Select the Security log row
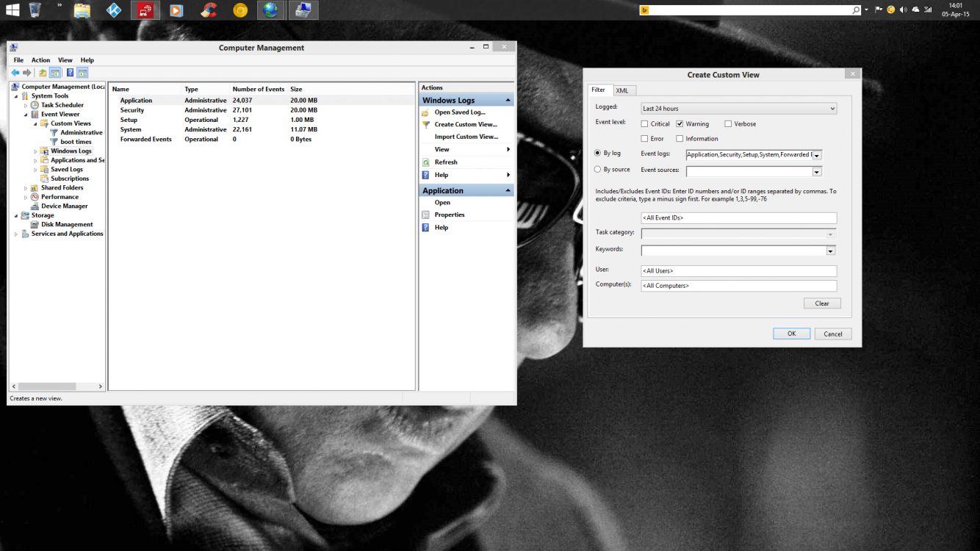Viewport: 980px width, 551px height. click(262, 110)
